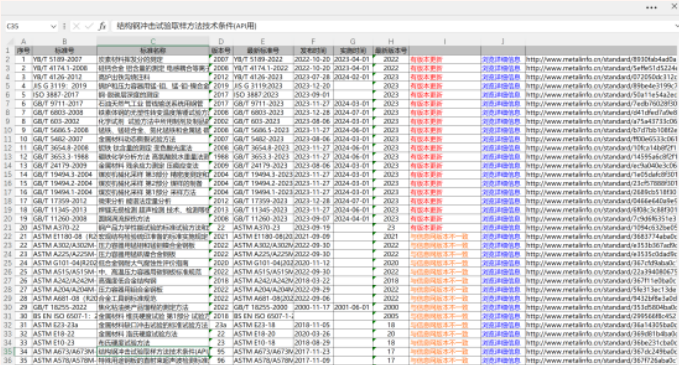
Task: Select row 10 header
Action: click(7, 130)
